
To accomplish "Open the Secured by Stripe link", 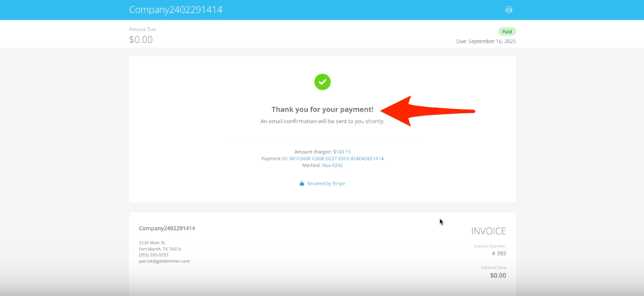I will coord(326,183).
